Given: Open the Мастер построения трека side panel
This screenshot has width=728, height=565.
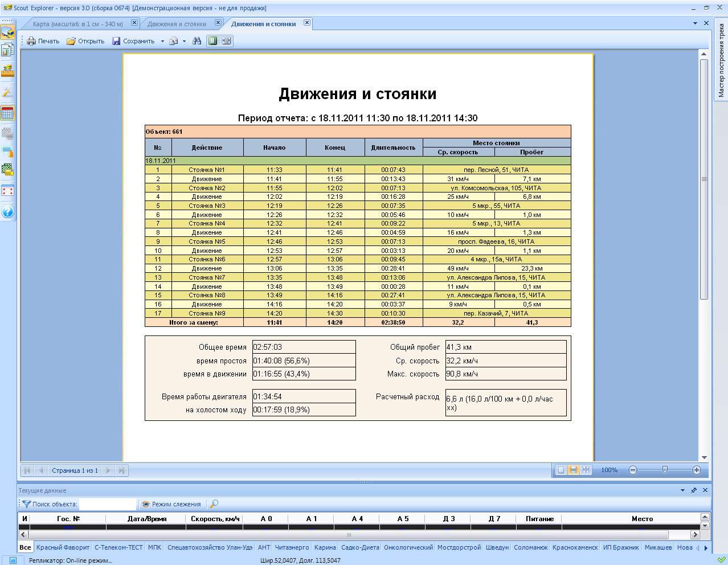Looking at the screenshot, I should tap(721, 60).
